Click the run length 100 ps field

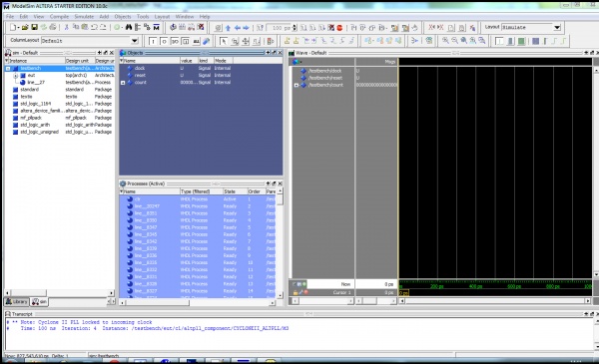point(279,28)
